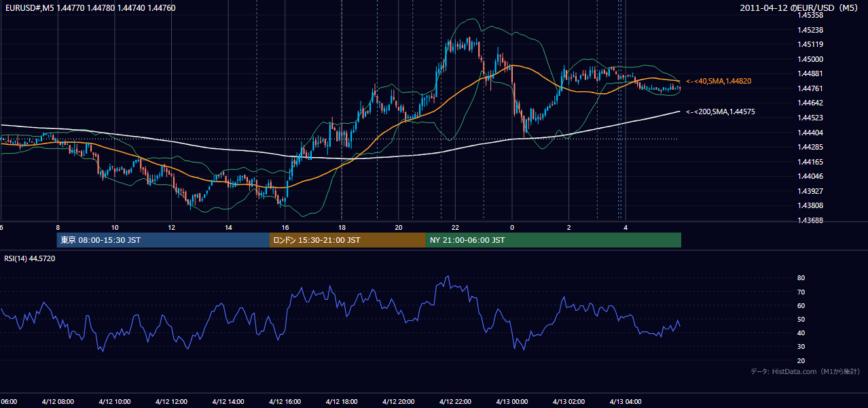Click RSI scale value 30

pos(801,347)
